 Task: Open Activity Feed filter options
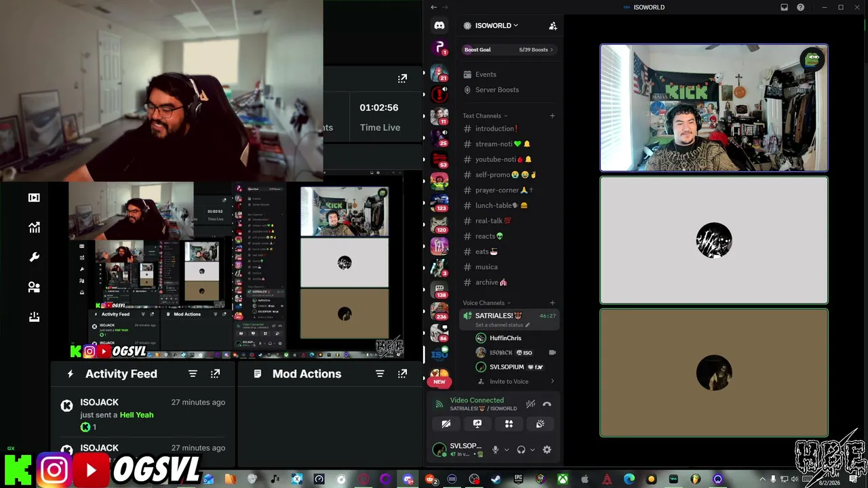[193, 373]
